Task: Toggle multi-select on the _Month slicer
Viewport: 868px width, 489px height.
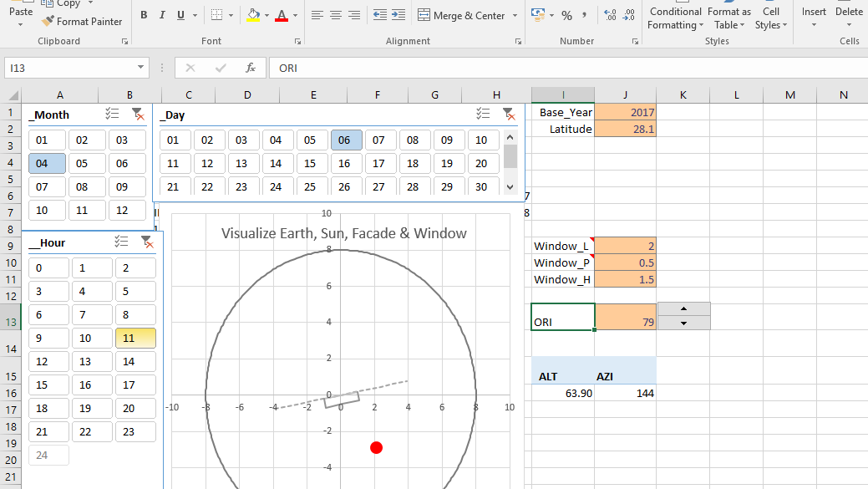Action: point(113,114)
